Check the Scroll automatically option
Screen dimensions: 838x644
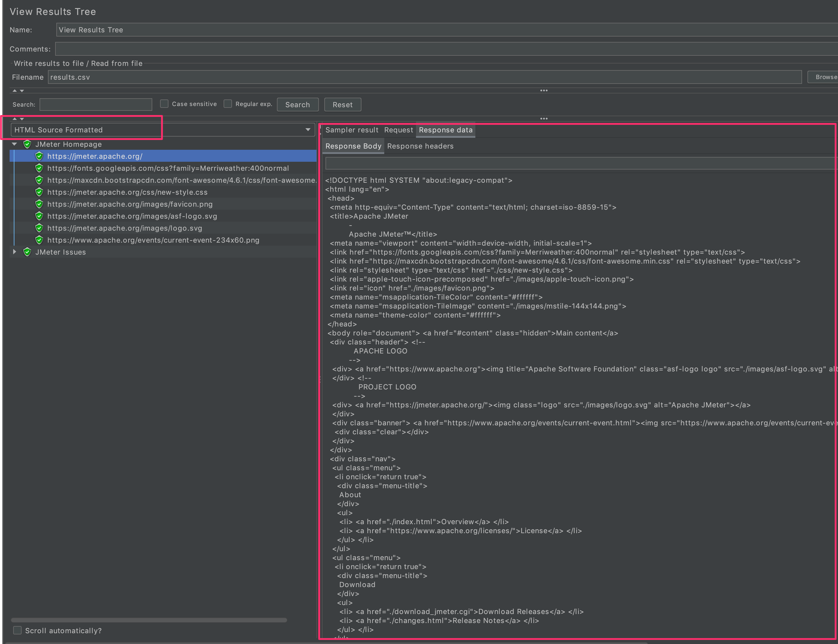point(17,630)
